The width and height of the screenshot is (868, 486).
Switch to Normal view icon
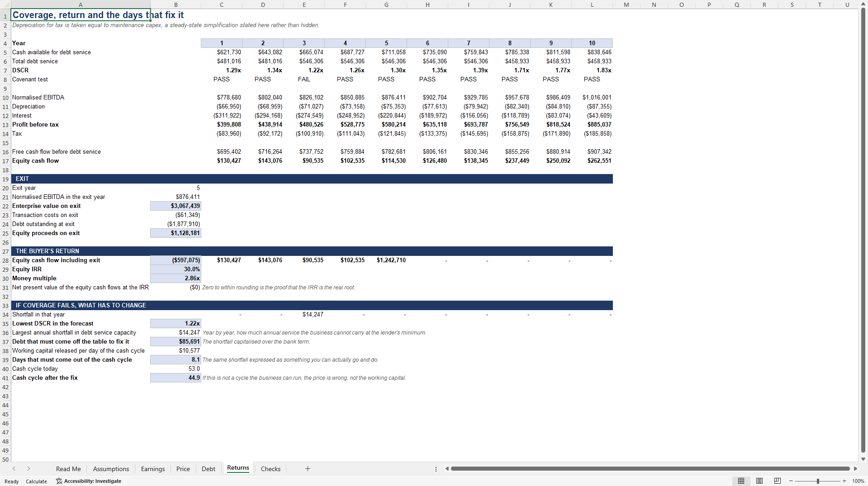tap(741, 481)
